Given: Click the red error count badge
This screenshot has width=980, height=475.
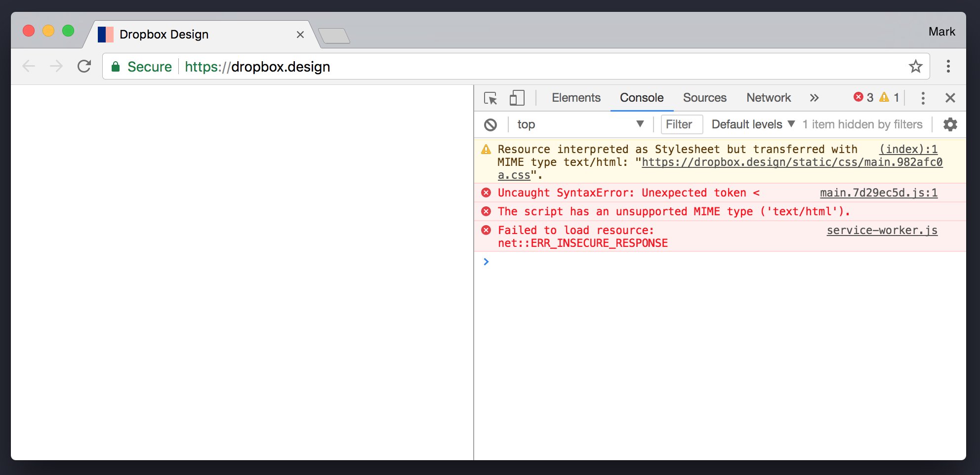Looking at the screenshot, I should [863, 97].
